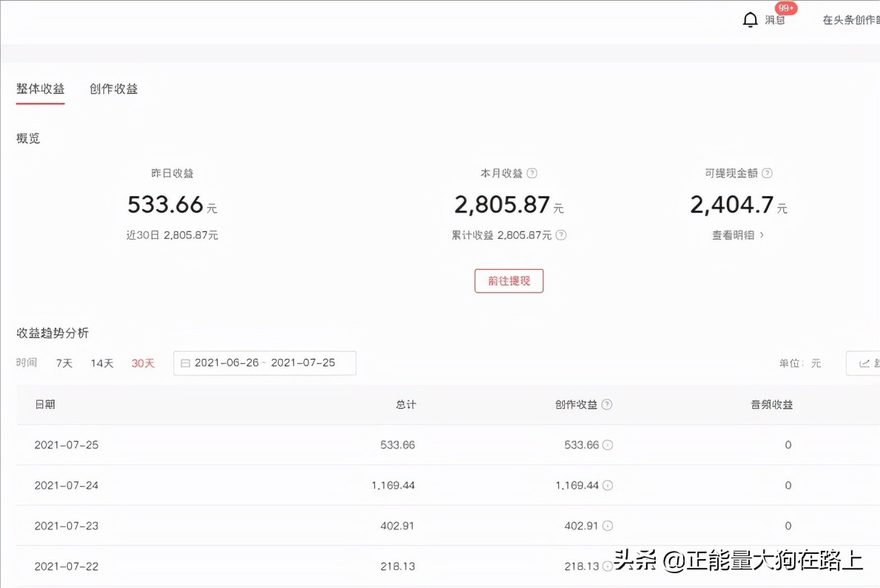Open the info icon beside 1,169.44
Image resolution: width=880 pixels, height=588 pixels.
(609, 485)
